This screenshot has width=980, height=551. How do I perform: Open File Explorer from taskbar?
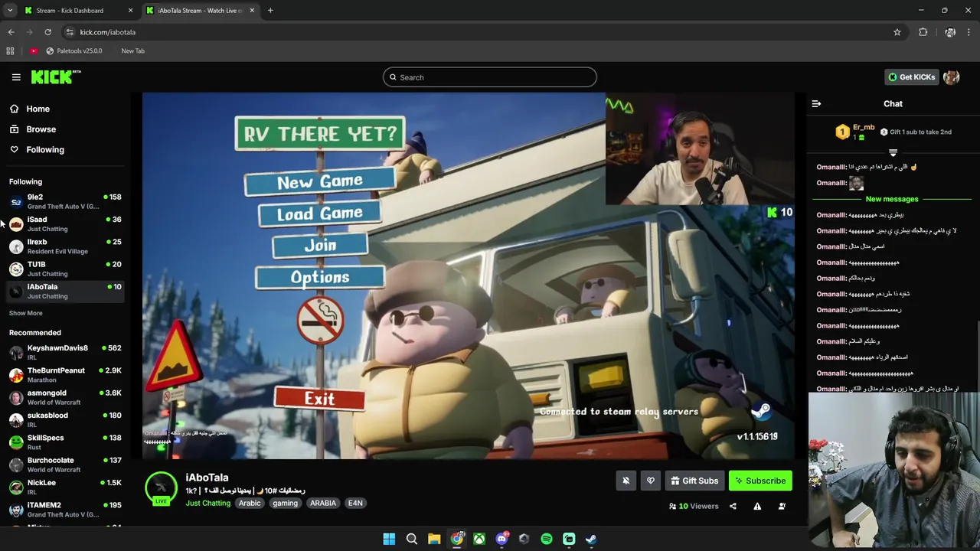pyautogui.click(x=434, y=539)
